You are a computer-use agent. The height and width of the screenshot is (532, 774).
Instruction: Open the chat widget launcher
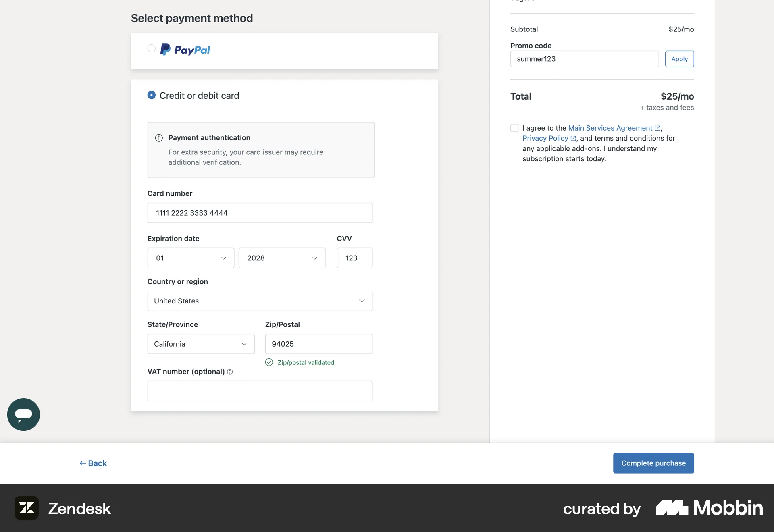click(23, 414)
